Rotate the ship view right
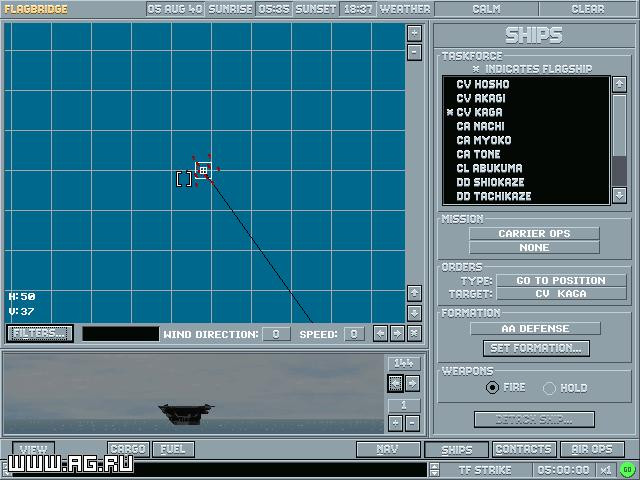The width and height of the screenshot is (640, 480). pyautogui.click(x=412, y=384)
